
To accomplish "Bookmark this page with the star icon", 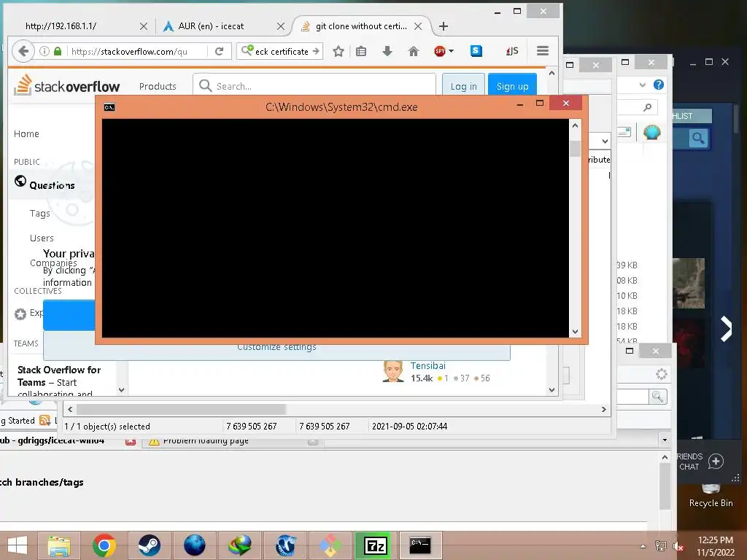I will (338, 51).
